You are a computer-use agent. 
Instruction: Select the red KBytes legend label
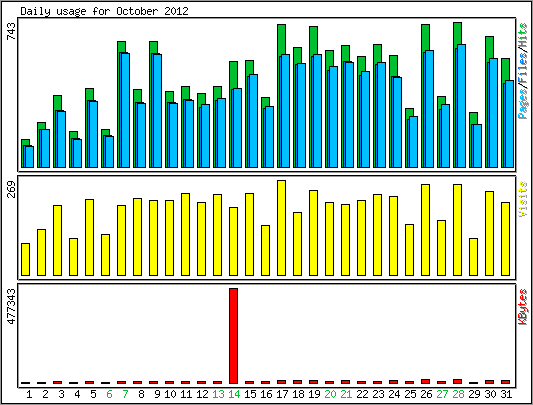click(523, 307)
